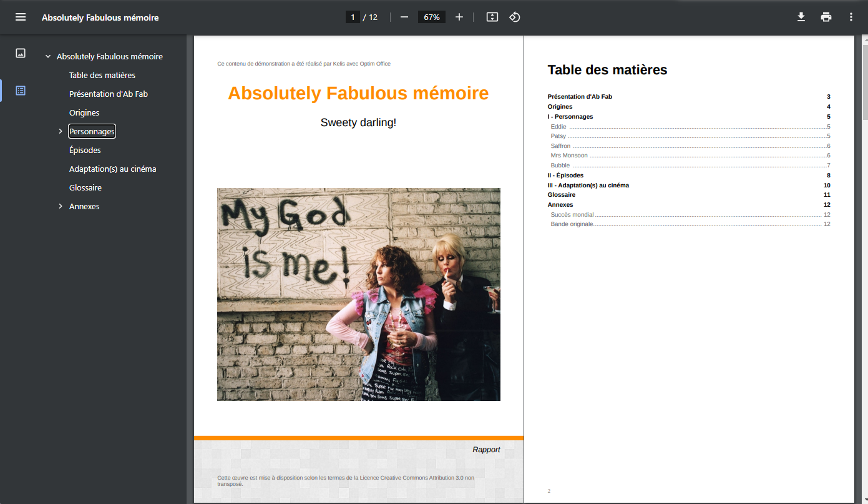Viewport: 868px width, 504px height.
Task: Click the zoom in plus icon
Action: [x=459, y=17]
